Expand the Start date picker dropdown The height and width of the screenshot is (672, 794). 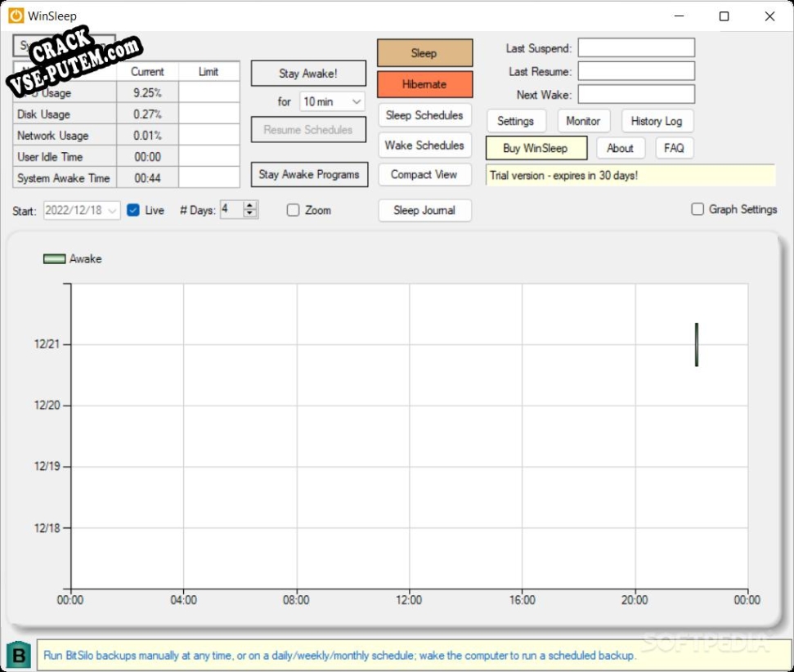[x=112, y=210]
